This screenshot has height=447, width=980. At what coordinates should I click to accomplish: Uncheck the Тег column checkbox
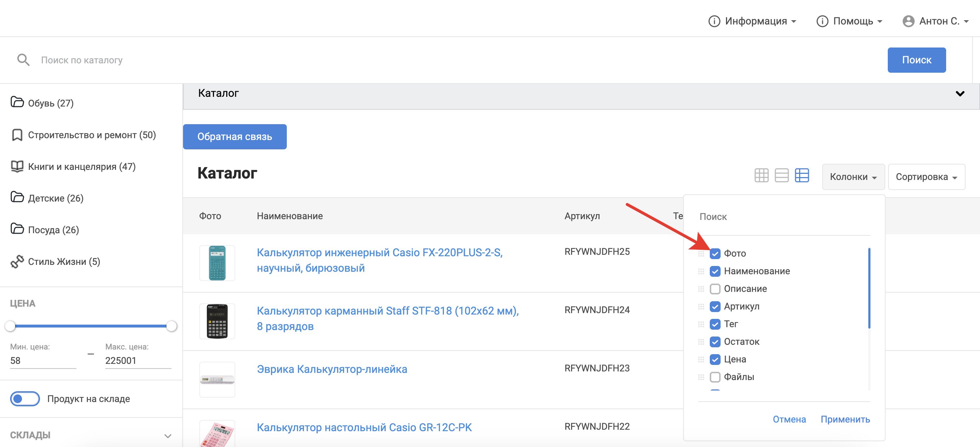click(x=715, y=324)
